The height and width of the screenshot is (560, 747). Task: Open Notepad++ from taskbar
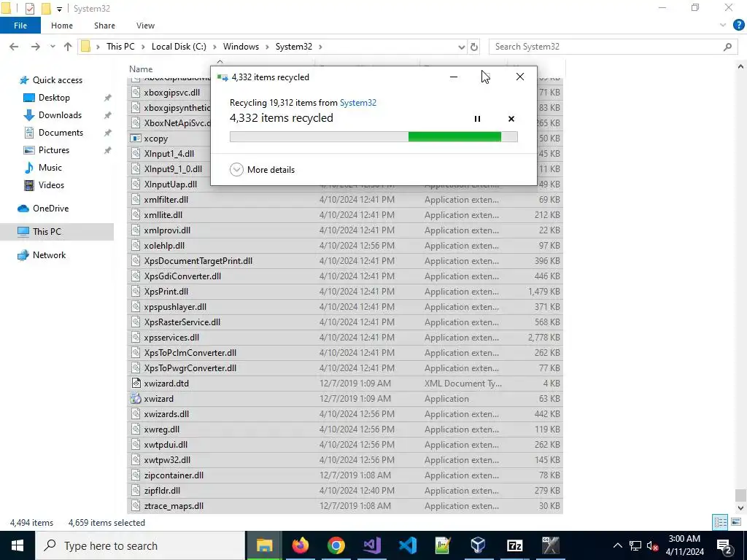click(443, 545)
